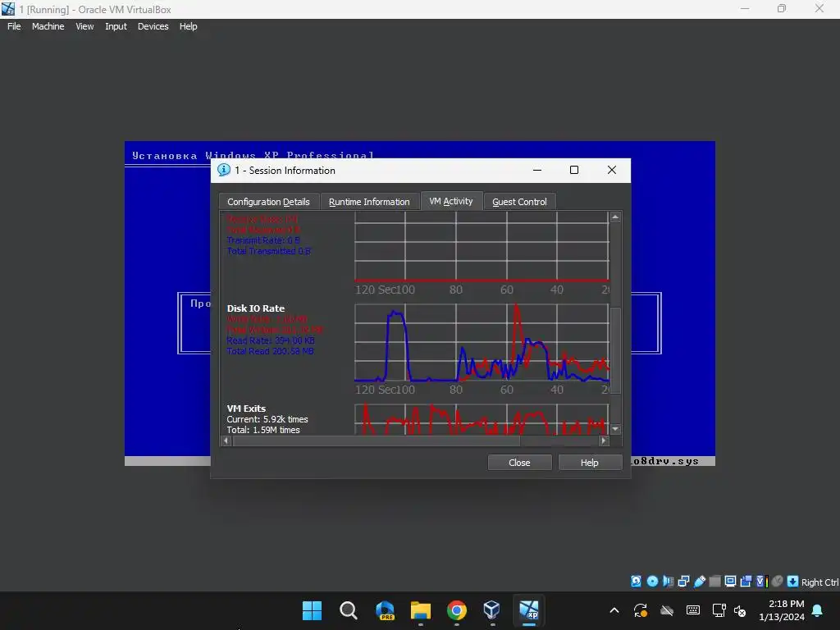840x630 pixels.
Task: Switch to Configuration Details tab
Action: [x=268, y=202]
